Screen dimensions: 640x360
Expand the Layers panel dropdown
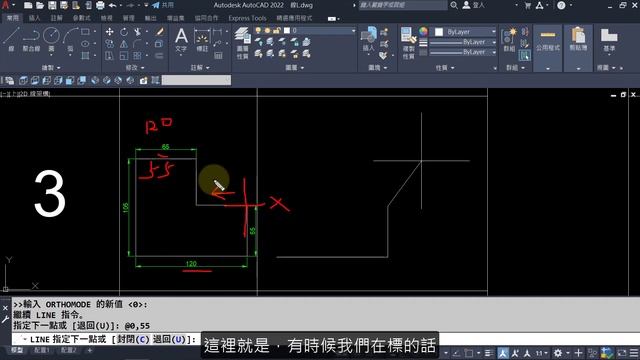pos(295,68)
